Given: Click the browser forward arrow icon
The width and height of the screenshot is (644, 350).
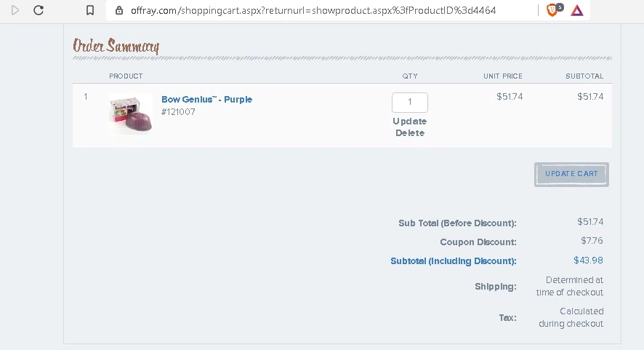Looking at the screenshot, I should pyautogui.click(x=15, y=10).
